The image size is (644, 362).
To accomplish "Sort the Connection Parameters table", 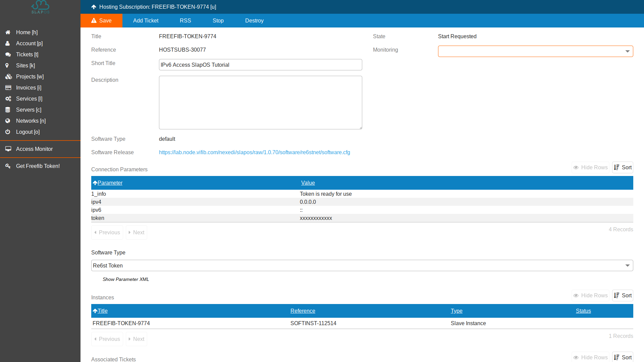I will (623, 167).
